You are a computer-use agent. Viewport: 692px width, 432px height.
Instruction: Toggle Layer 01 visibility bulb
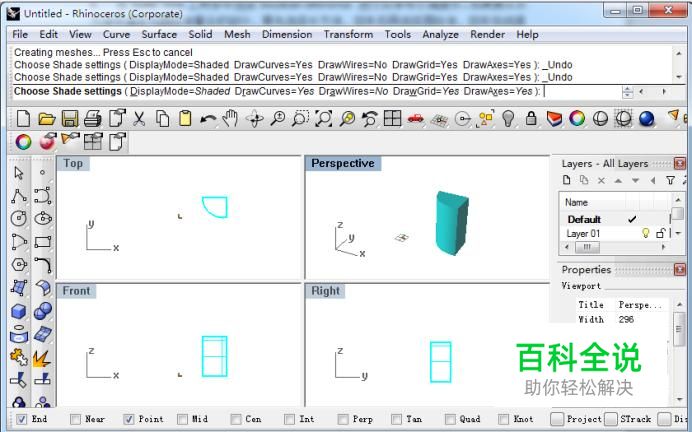646,233
